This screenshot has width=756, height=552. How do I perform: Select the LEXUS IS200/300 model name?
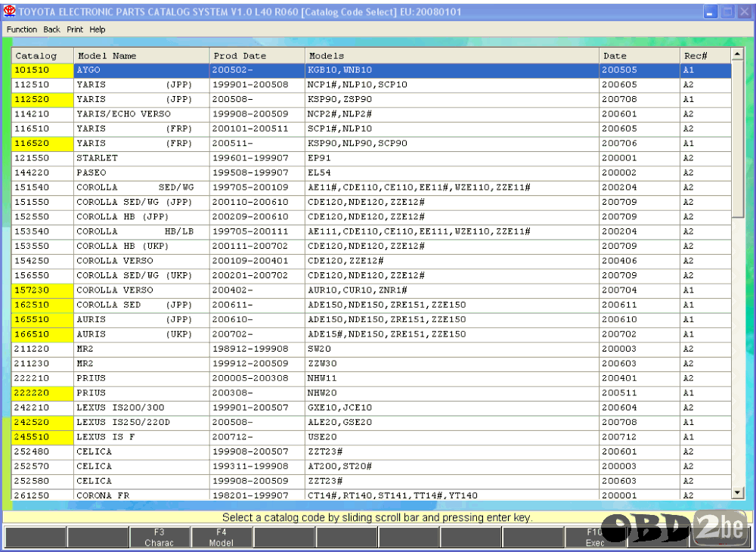pyautogui.click(x=142, y=408)
